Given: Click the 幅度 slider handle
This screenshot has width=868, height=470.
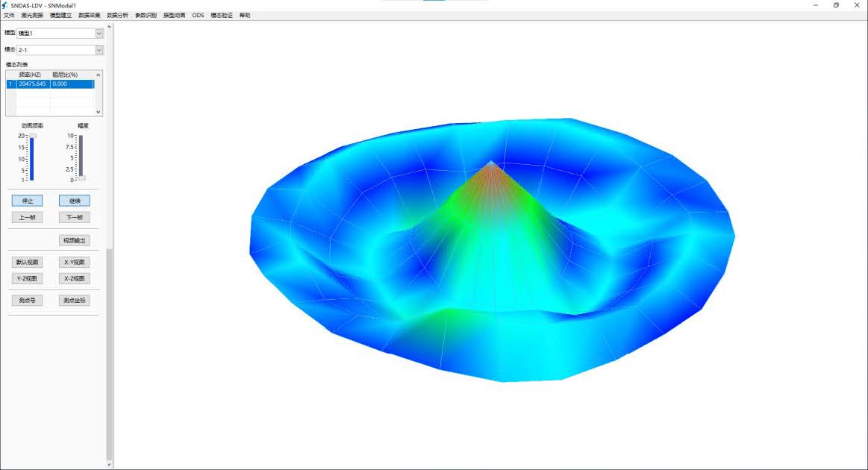Looking at the screenshot, I should (x=81, y=178).
